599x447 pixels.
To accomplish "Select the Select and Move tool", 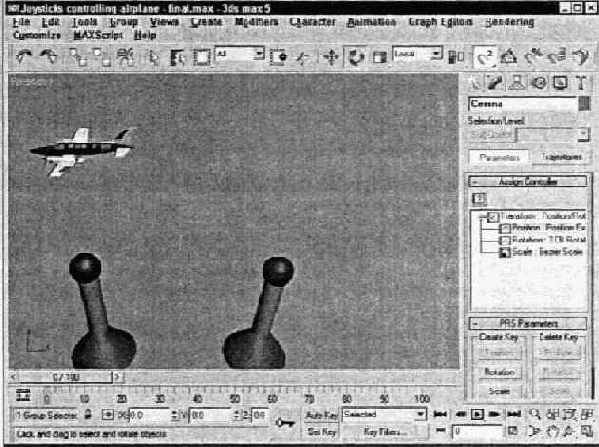I will coord(331,57).
